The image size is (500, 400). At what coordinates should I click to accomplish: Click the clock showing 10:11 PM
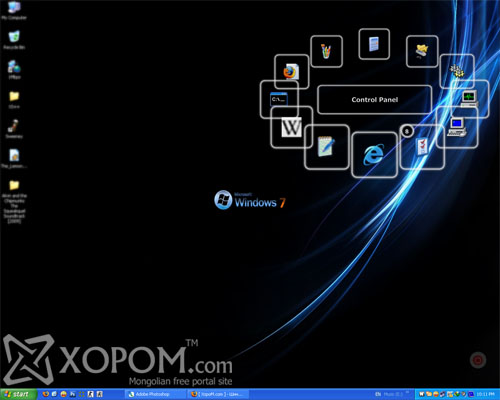click(x=485, y=394)
